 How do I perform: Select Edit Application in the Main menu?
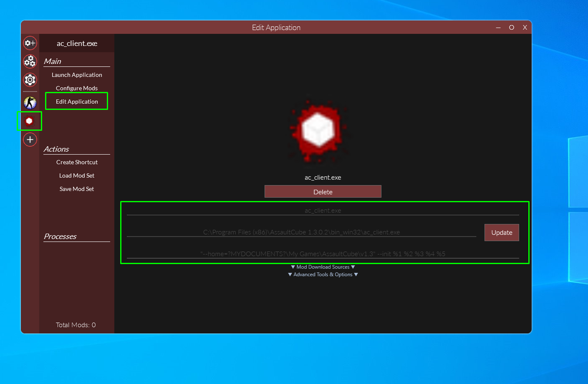[x=77, y=101]
